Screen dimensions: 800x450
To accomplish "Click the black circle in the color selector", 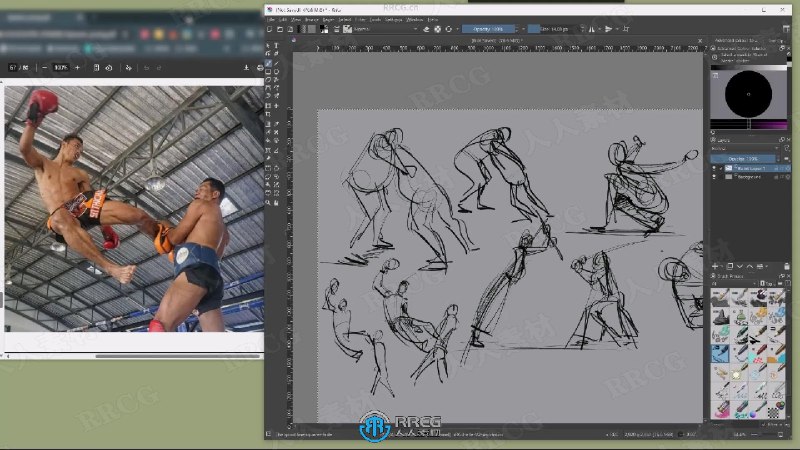I will point(748,97).
